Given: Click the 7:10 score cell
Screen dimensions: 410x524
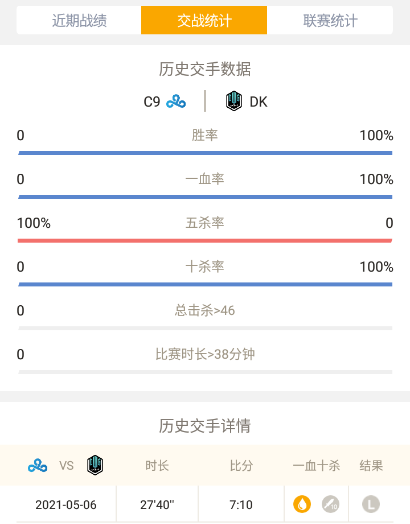Looking at the screenshot, I should 241,505.
